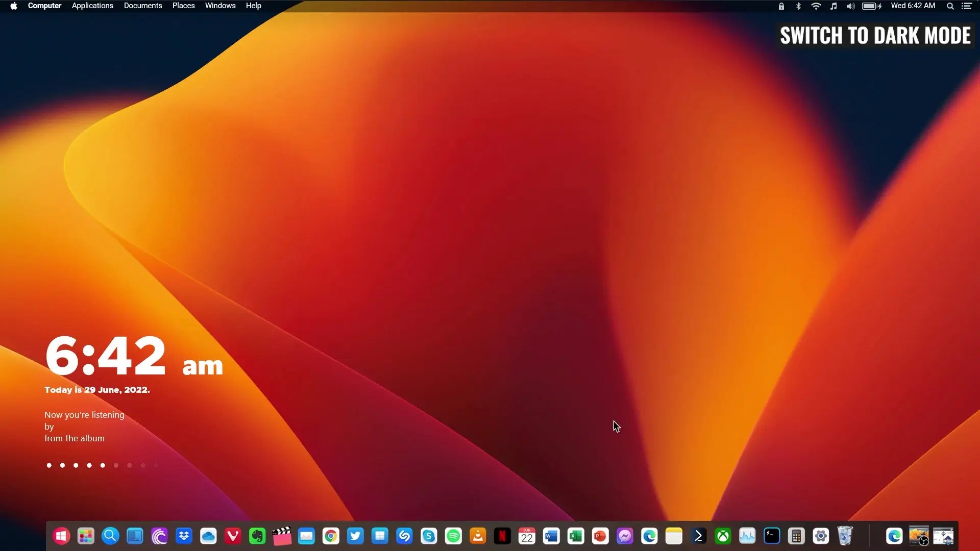Image resolution: width=980 pixels, height=551 pixels.
Task: Open the PowerShell terminal
Action: pyautogui.click(x=698, y=536)
